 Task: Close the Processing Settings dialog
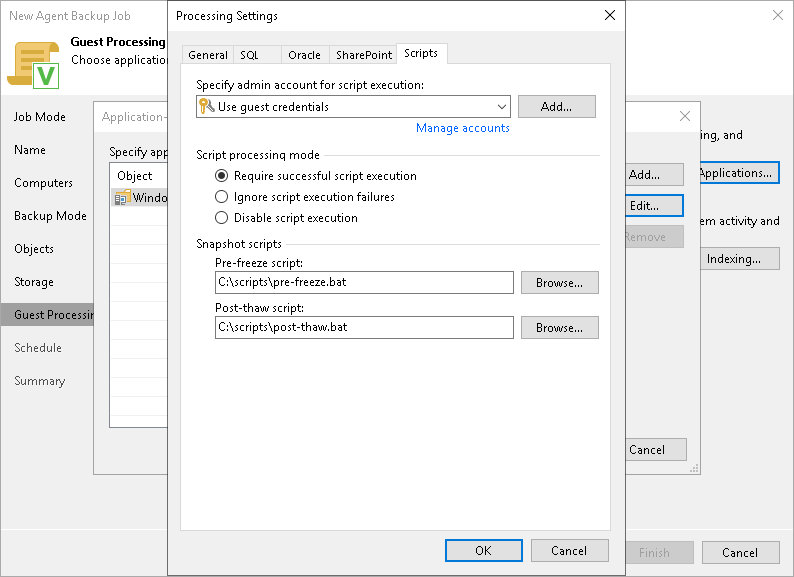coord(610,15)
